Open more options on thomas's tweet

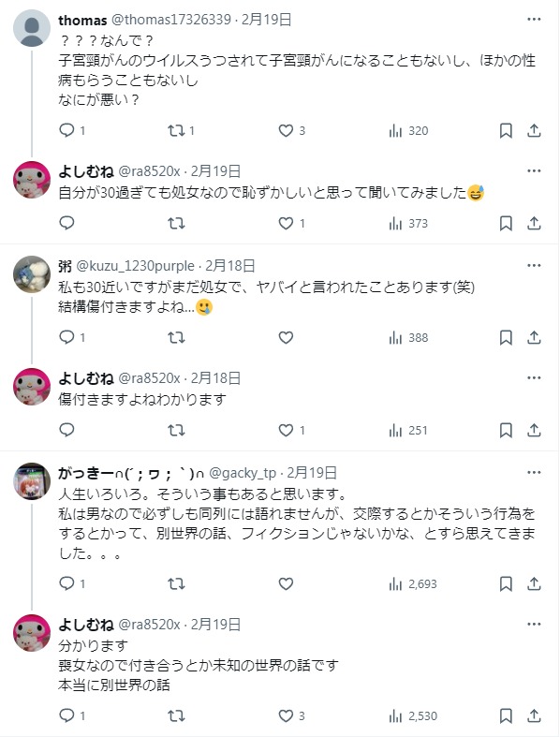[534, 20]
